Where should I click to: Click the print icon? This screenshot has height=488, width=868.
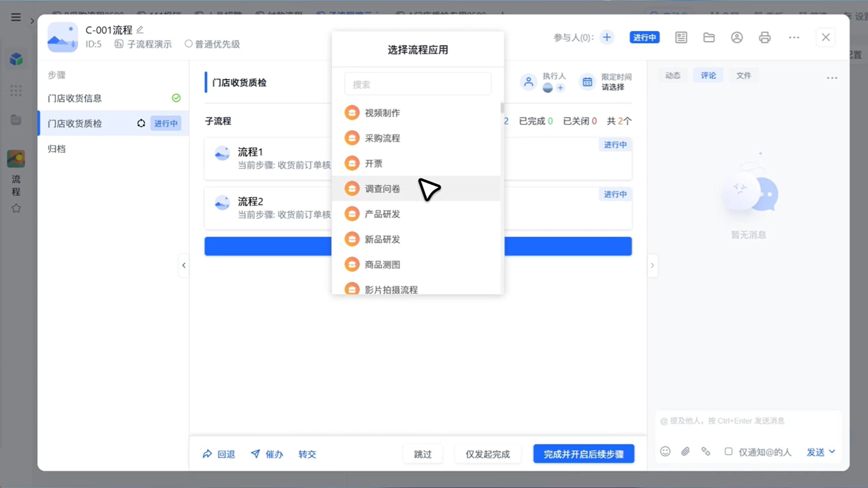[x=765, y=37]
